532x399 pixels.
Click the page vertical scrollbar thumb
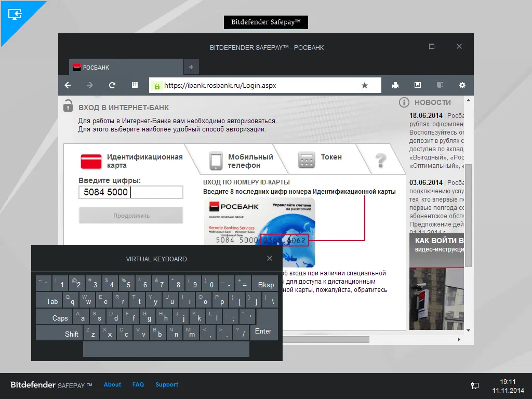tap(468, 216)
